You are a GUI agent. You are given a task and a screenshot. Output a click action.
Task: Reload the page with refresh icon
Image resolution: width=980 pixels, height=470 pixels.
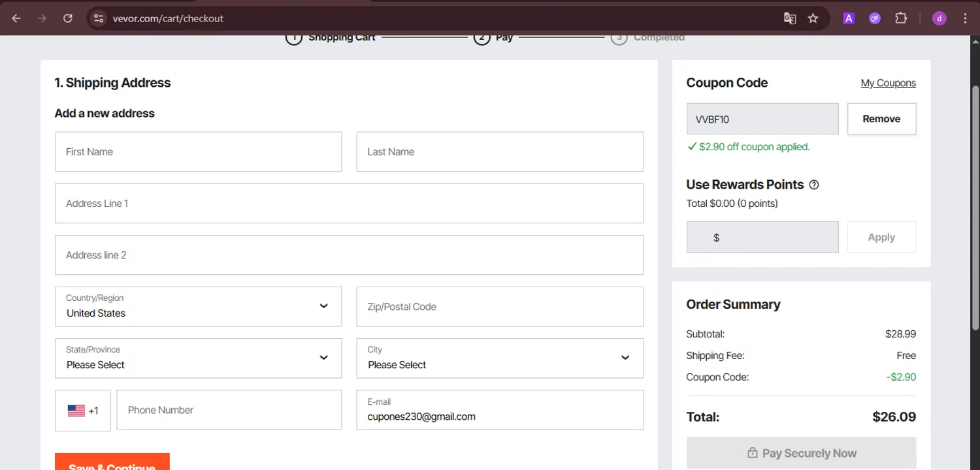point(68,18)
